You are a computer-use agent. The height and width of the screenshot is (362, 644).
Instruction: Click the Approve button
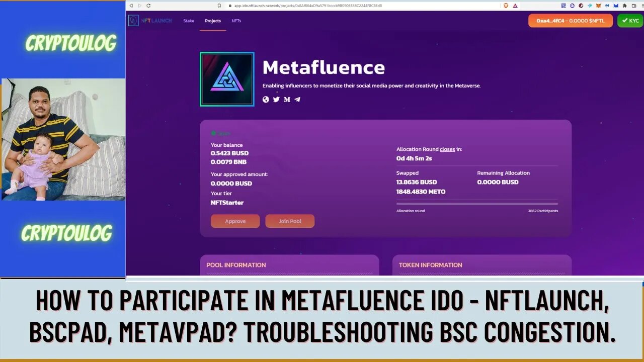coord(235,221)
